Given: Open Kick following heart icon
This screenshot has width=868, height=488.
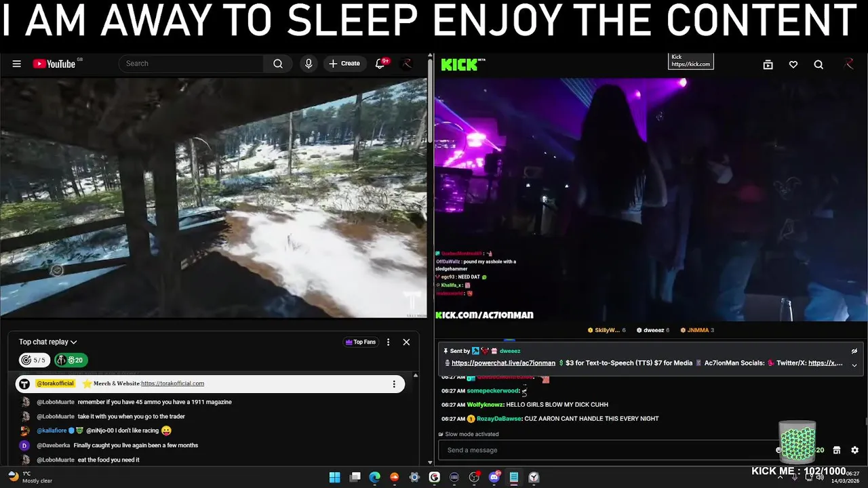Looking at the screenshot, I should 793,64.
